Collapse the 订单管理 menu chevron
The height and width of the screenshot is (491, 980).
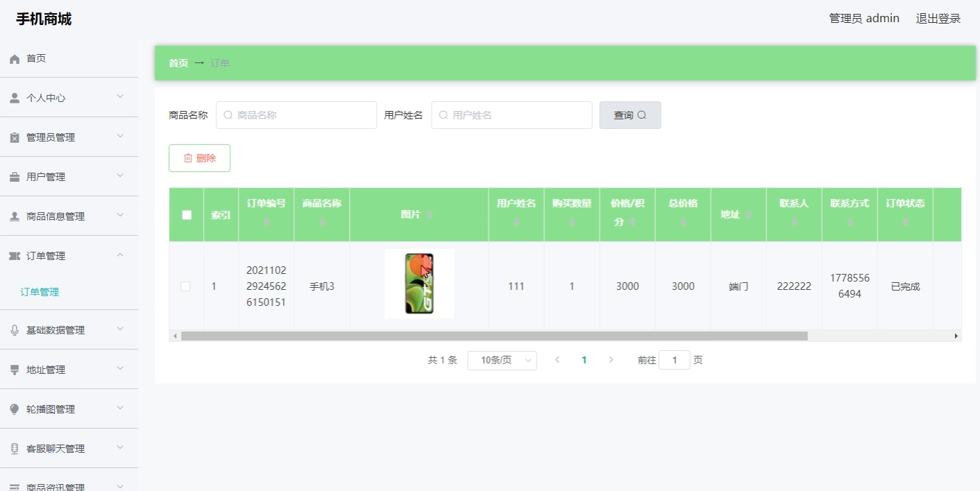[120, 255]
